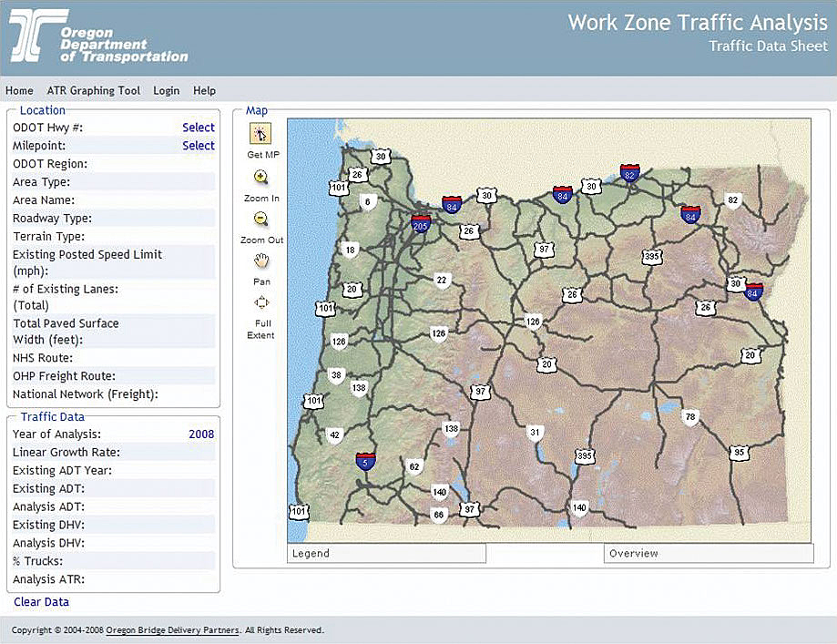Click the I-205 shield on the map
The image size is (837, 644).
(420, 224)
